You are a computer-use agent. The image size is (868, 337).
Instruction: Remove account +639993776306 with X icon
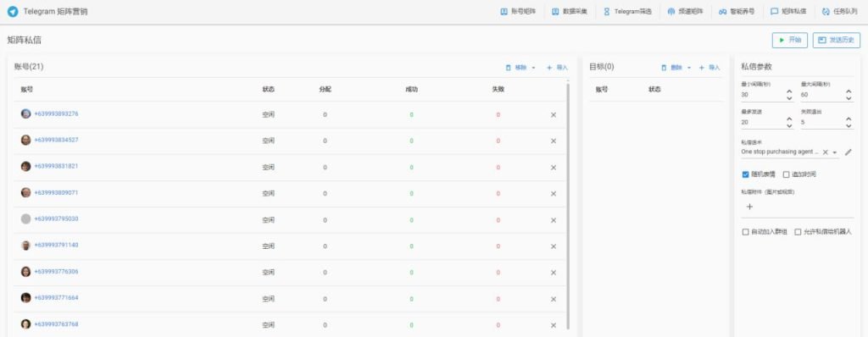click(x=553, y=273)
